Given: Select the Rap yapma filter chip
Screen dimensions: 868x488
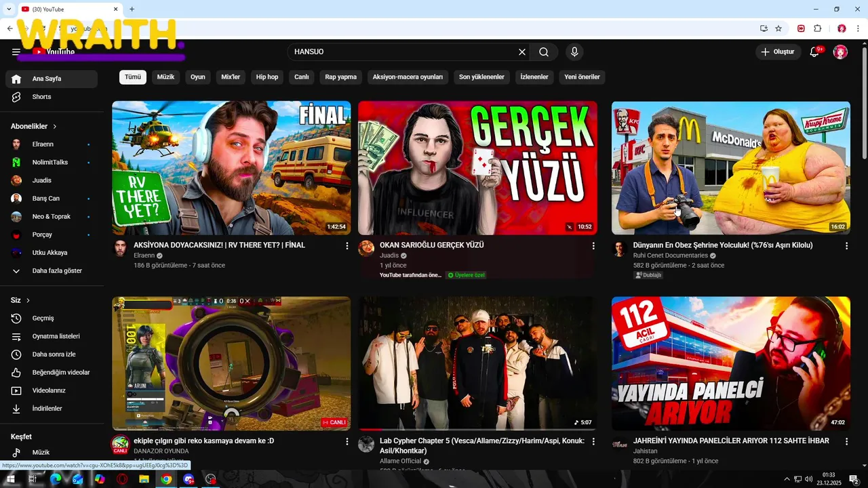Looking at the screenshot, I should pos(340,77).
